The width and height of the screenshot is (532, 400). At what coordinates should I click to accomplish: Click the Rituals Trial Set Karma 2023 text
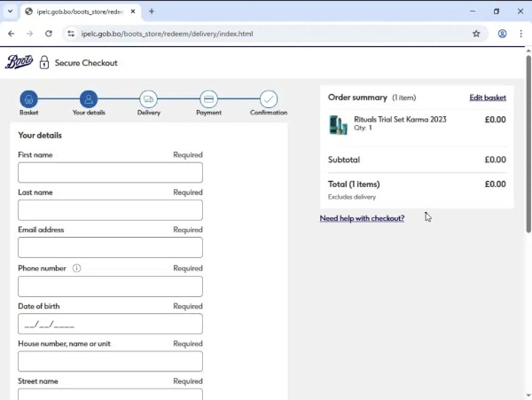tap(400, 120)
